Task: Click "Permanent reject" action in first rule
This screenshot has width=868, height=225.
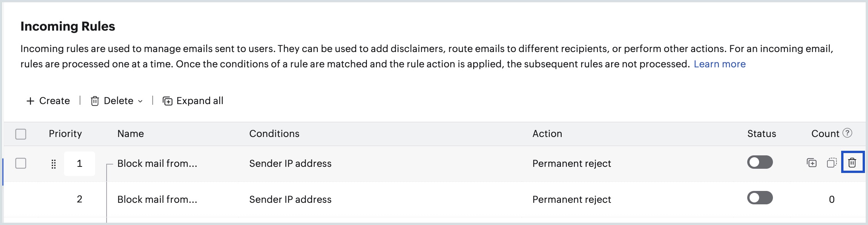Action: [x=571, y=163]
